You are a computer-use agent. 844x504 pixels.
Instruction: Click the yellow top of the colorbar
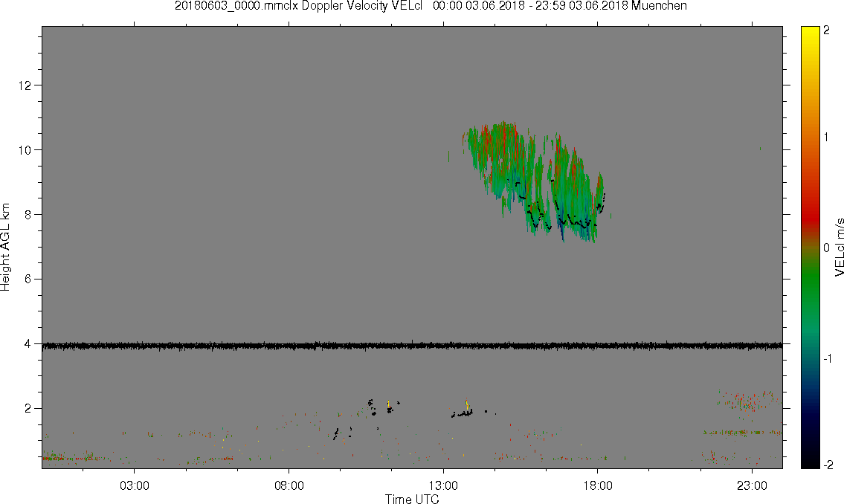click(x=810, y=32)
